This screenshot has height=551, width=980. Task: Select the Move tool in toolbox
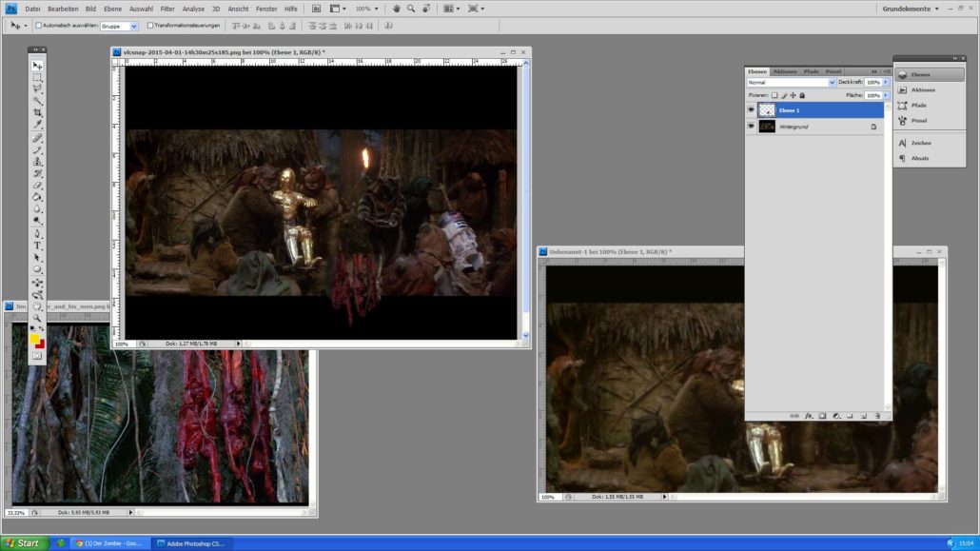37,65
